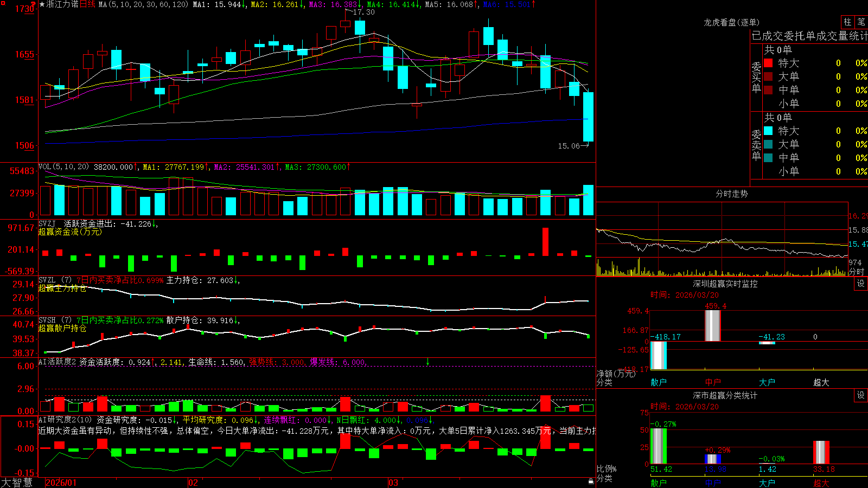Click the 已成交委托单成交量统计 header
Screen dimensions: 868x488
coord(809,36)
